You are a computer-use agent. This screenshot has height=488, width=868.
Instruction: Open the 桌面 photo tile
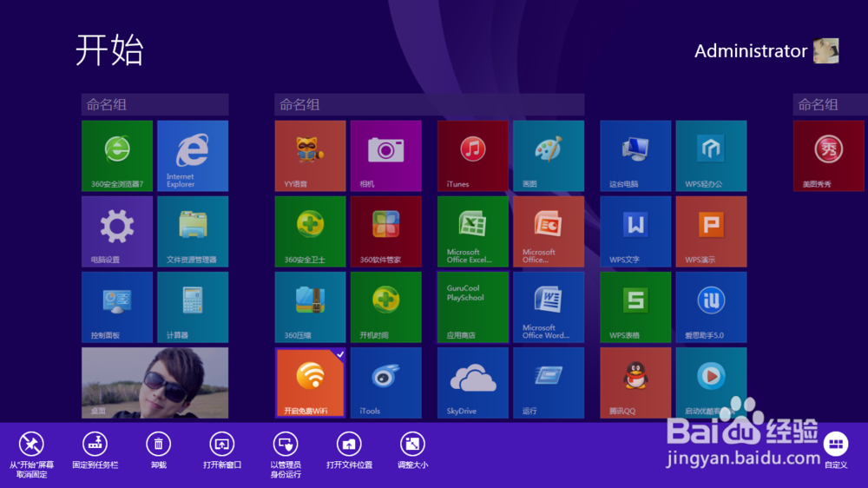[x=155, y=383]
